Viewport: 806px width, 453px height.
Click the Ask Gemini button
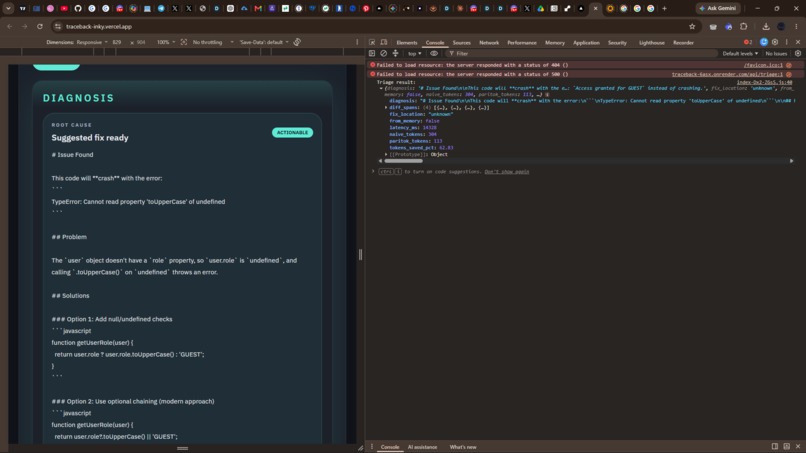[x=718, y=8]
